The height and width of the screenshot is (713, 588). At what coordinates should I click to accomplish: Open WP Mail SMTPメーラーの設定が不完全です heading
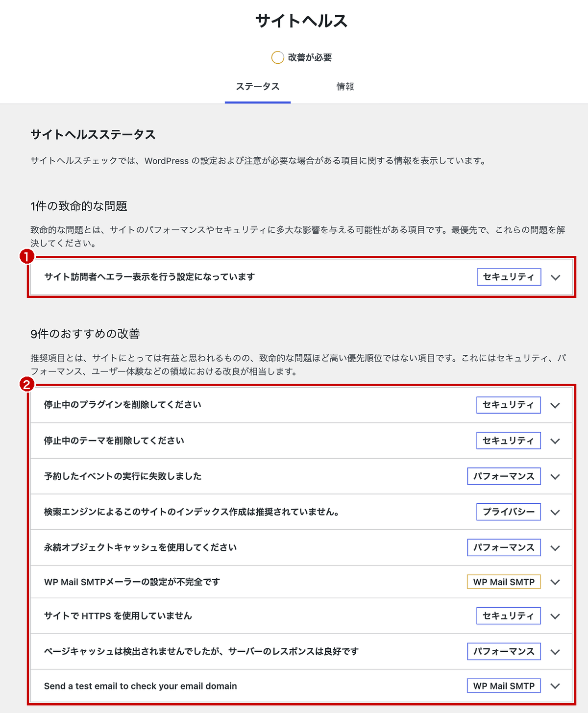tap(132, 582)
